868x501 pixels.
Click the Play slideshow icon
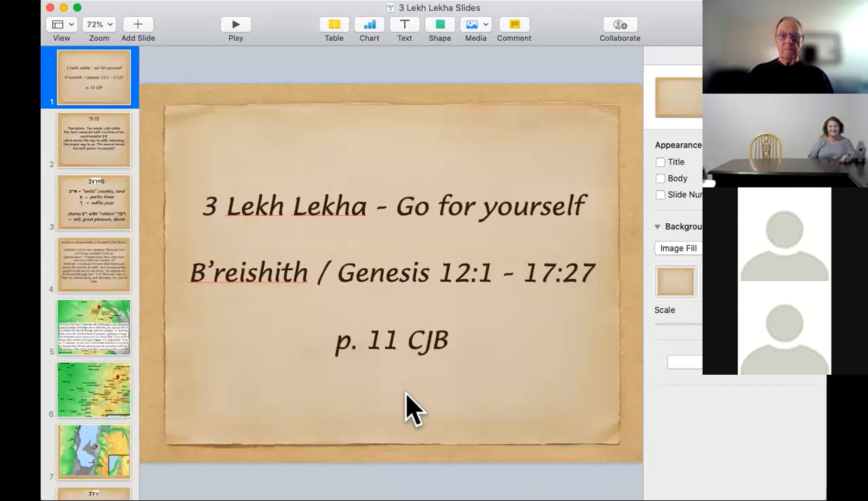point(235,25)
